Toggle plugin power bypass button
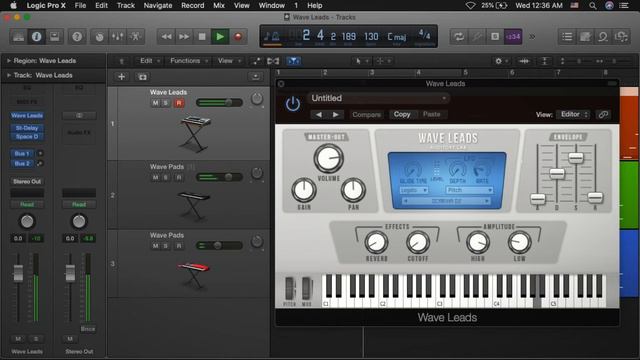This screenshot has height=360, width=640. (x=293, y=104)
